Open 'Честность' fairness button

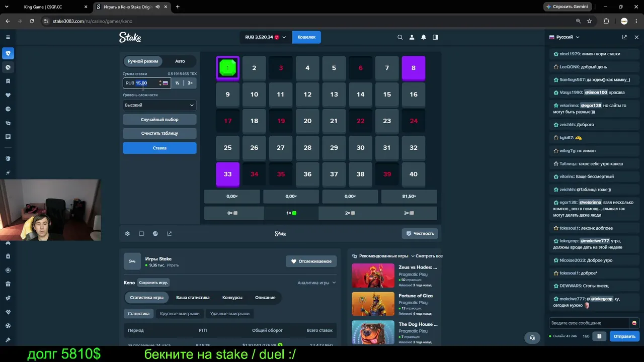click(420, 233)
